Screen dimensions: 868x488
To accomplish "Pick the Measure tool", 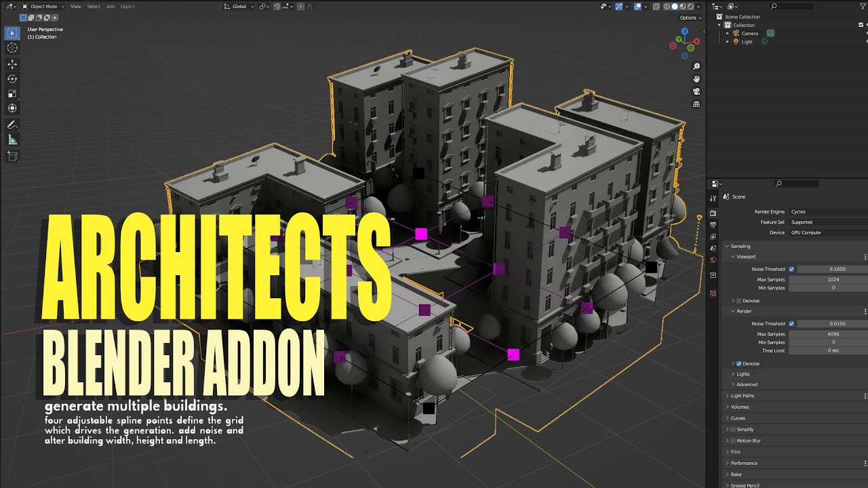I will tap(12, 140).
